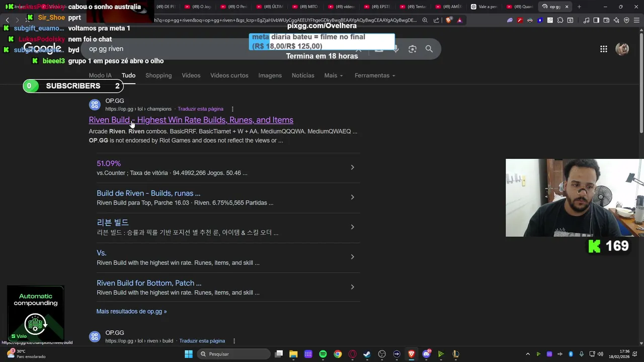Screen dimensions: 644x362
Task: Open Discord from taskbar
Action: pos(426,354)
